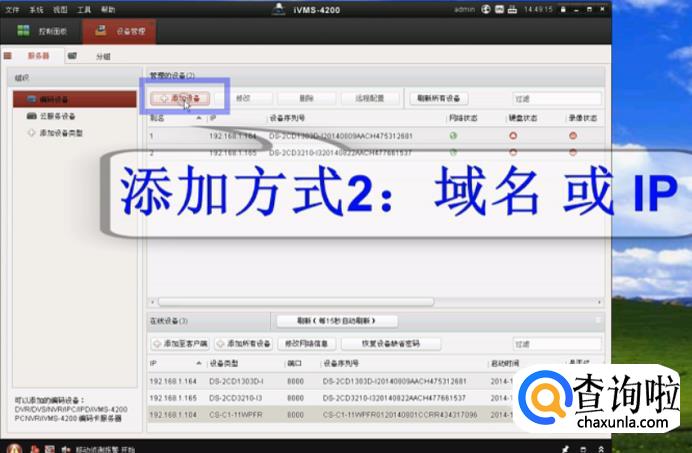Image resolution: width=692 pixels, height=453 pixels.
Task: Click the 添加设备 button
Action: (180, 98)
